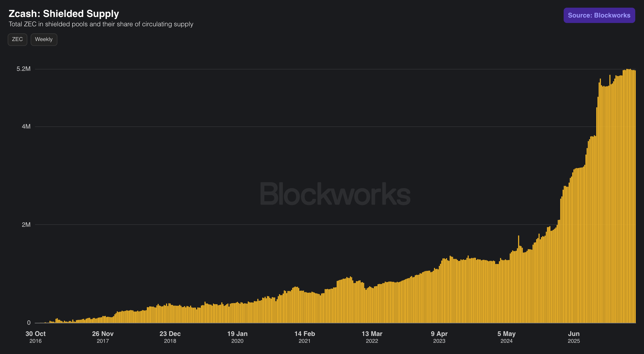Click the 5.2M y-axis label

24,69
